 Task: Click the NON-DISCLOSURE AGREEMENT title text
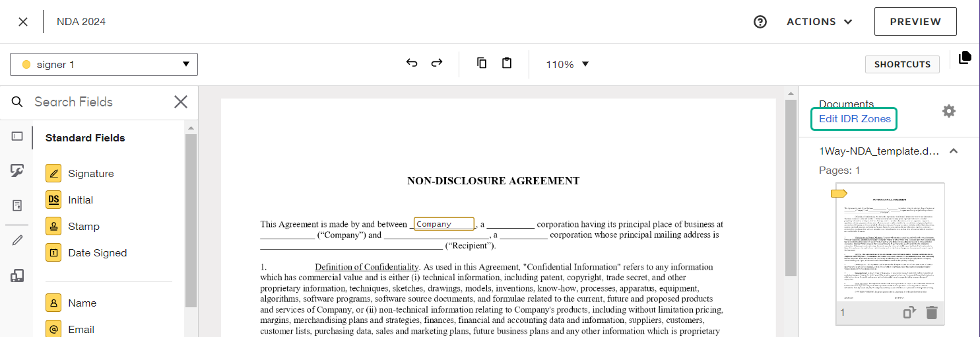(494, 180)
